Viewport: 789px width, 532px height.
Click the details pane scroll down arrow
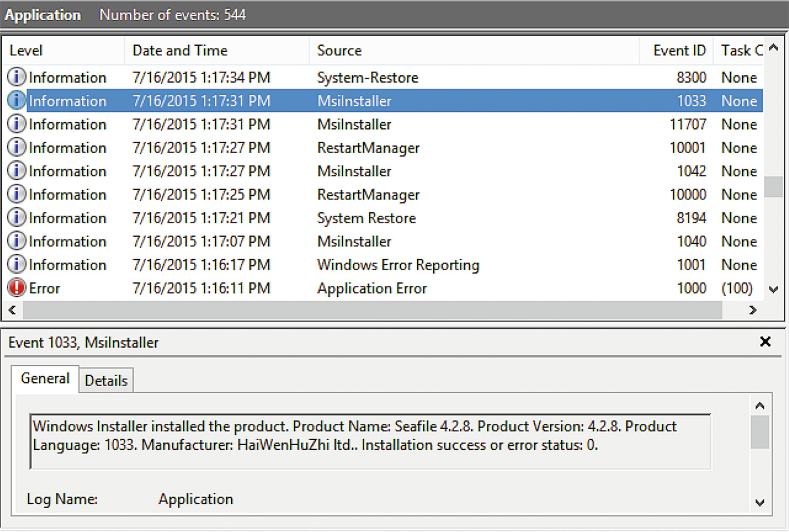[x=760, y=502]
